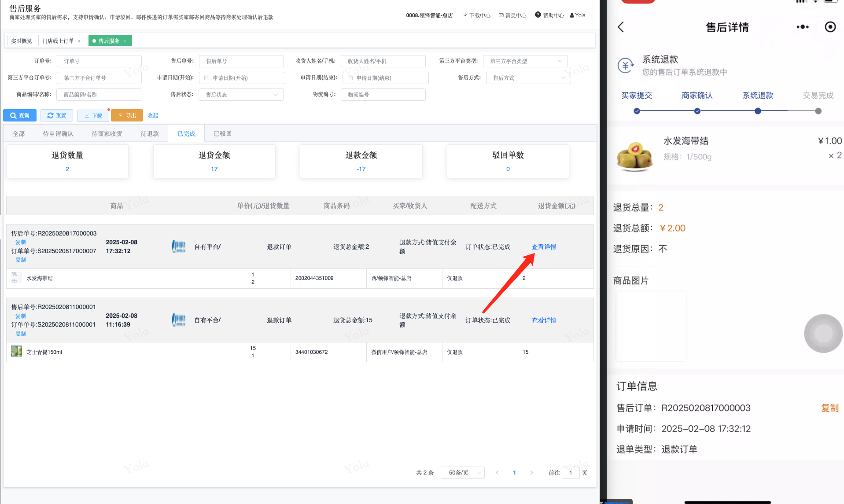Click the 导出 export button

pos(127,115)
